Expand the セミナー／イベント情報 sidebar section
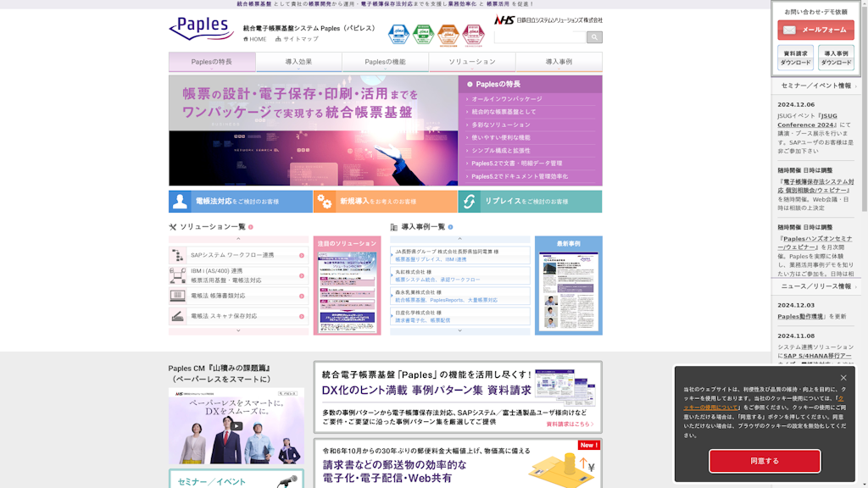 pos(816,86)
